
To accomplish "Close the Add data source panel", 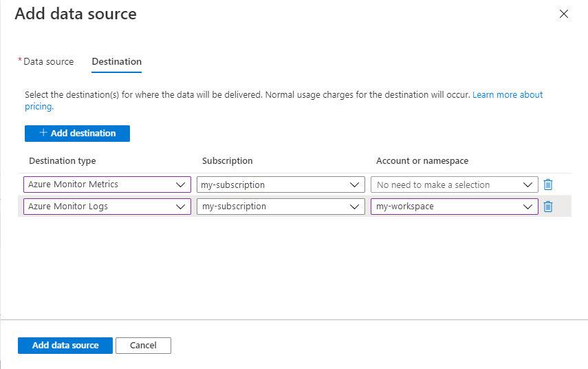I will point(564,14).
